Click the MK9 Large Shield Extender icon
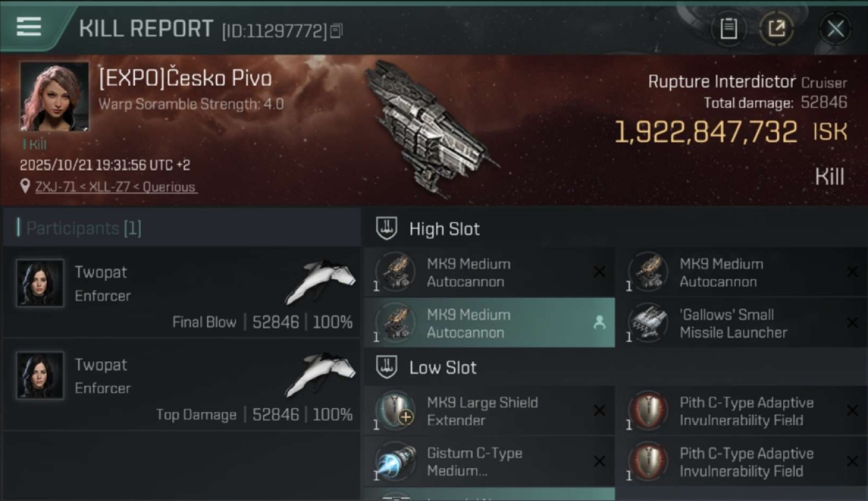This screenshot has height=501, width=868. 395,411
